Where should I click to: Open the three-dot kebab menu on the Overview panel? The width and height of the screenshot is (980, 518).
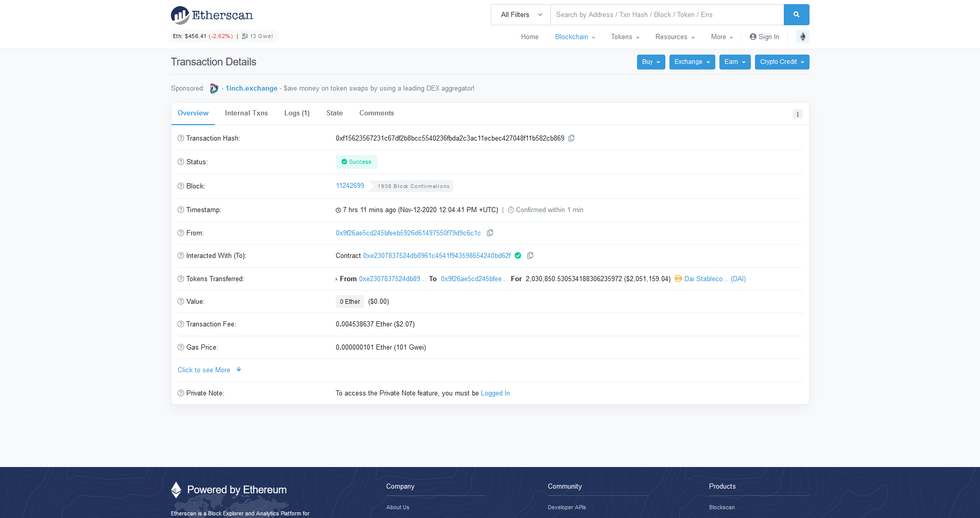point(797,114)
